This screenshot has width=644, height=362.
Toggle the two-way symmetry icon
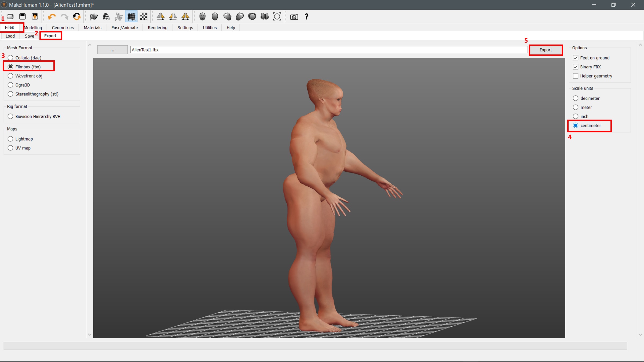pos(185,17)
